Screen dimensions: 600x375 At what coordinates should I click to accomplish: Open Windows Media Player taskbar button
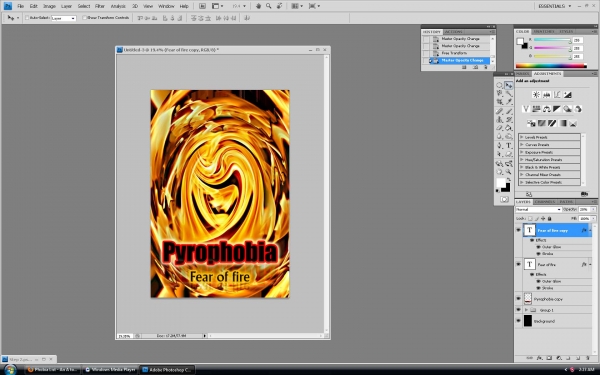(111, 370)
